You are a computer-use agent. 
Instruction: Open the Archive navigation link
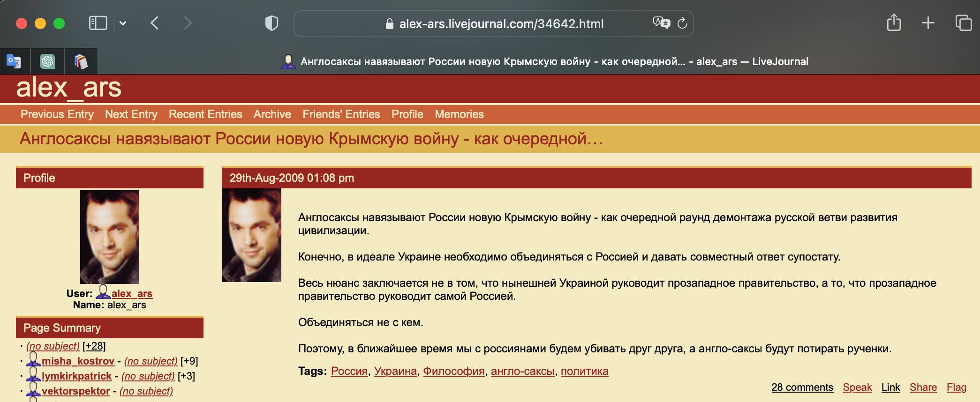point(272,114)
